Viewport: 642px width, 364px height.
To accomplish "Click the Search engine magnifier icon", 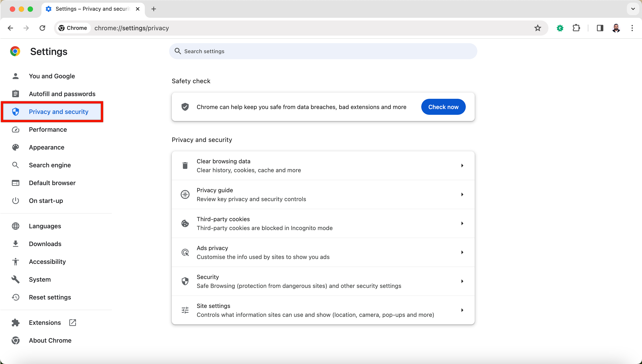I will tap(15, 165).
